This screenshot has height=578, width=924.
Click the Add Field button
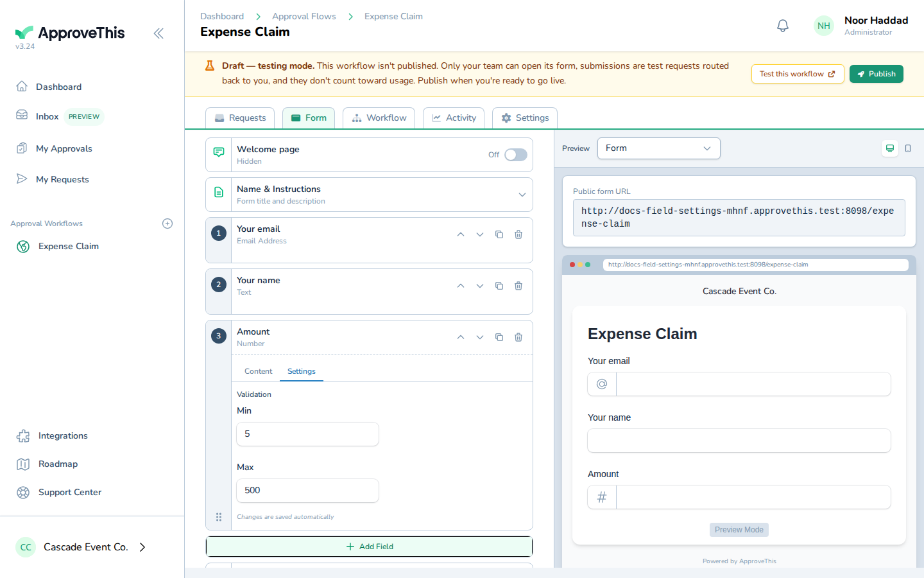click(x=369, y=547)
